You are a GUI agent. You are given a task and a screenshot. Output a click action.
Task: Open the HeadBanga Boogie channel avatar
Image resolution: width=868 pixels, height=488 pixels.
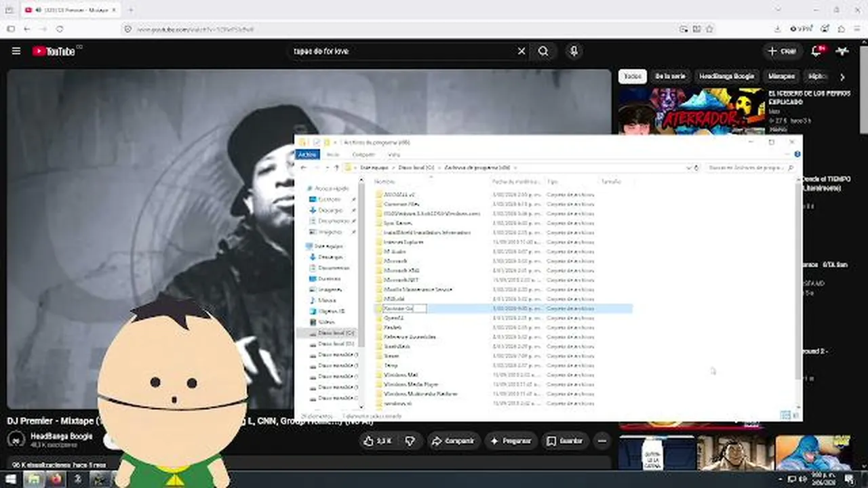(16, 440)
